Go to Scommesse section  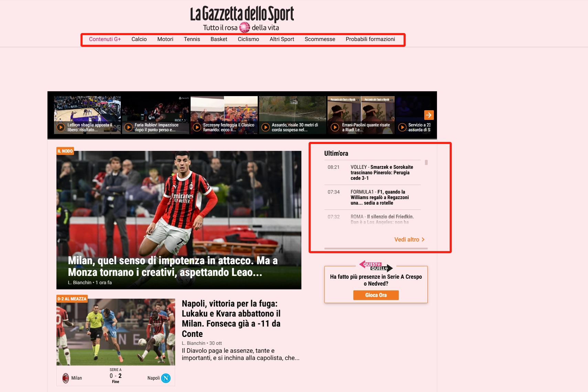click(x=320, y=39)
